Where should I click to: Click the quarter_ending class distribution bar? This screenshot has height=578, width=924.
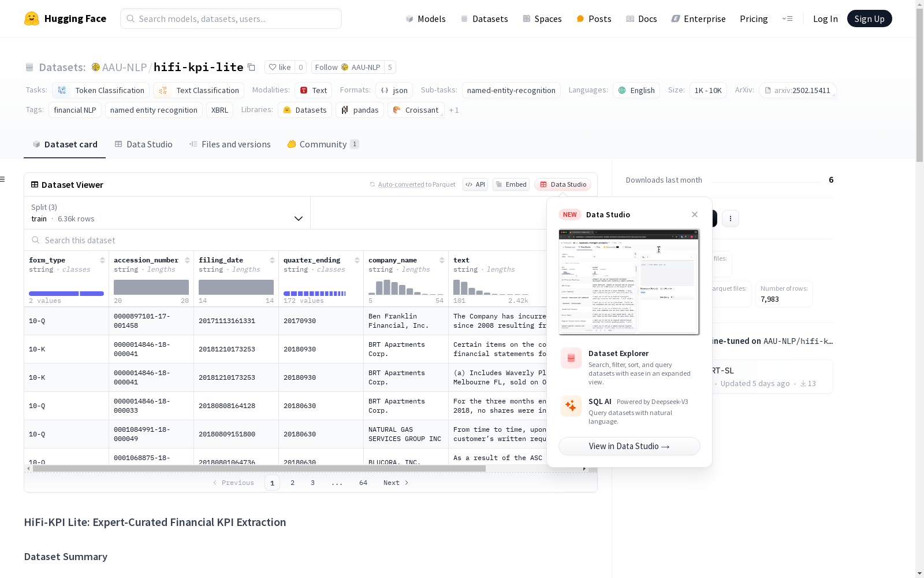(315, 294)
